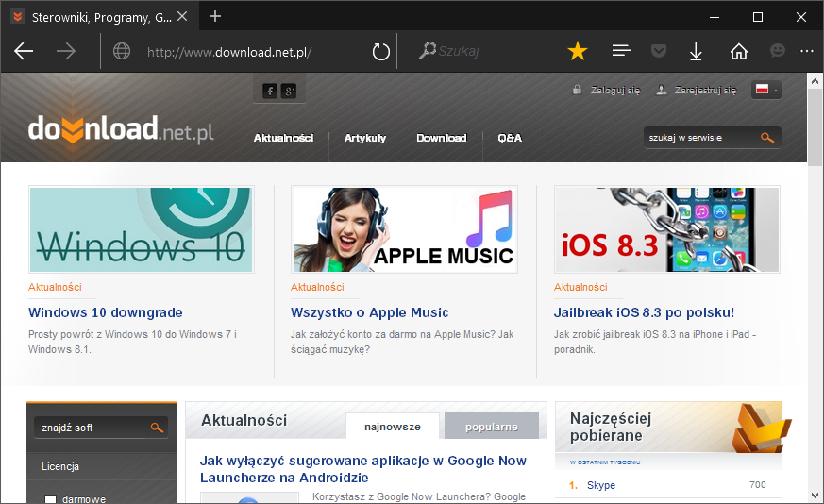Open the browser menu with three dots
Screen dimensions: 824x504
tap(807, 51)
